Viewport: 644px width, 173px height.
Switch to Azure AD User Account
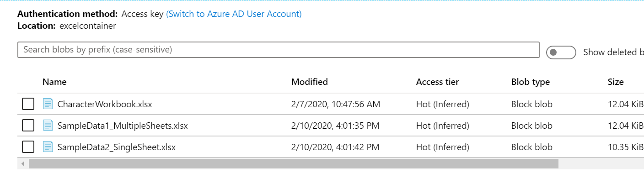pyautogui.click(x=234, y=14)
